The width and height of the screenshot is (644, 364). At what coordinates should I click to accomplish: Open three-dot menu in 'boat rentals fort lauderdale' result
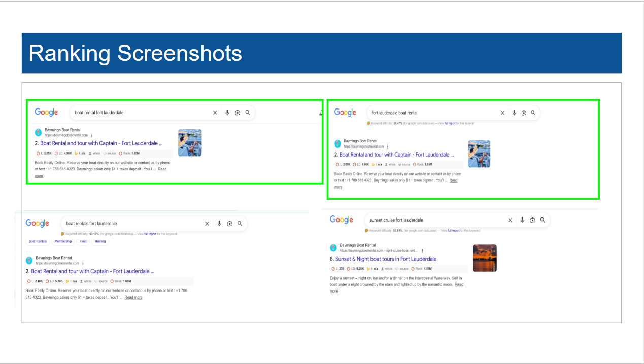point(83,263)
